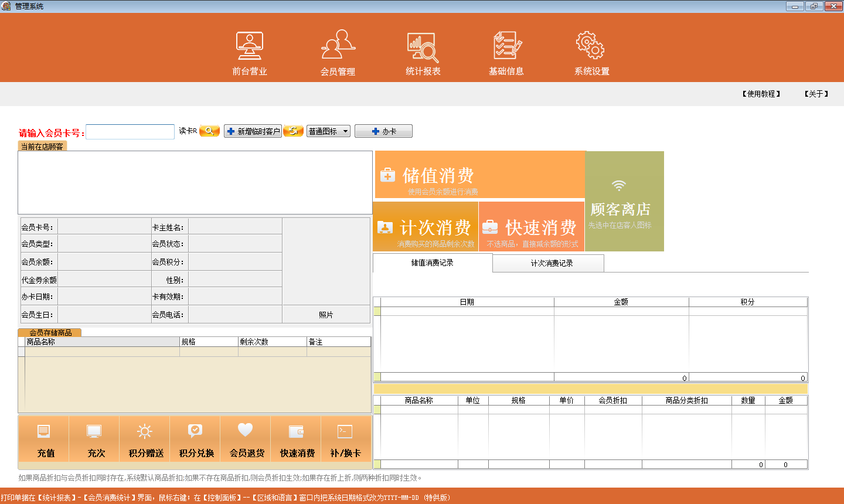Image resolution: width=844 pixels, height=504 pixels.
Task: Open the 前台营业 front desk module
Action: tap(250, 54)
